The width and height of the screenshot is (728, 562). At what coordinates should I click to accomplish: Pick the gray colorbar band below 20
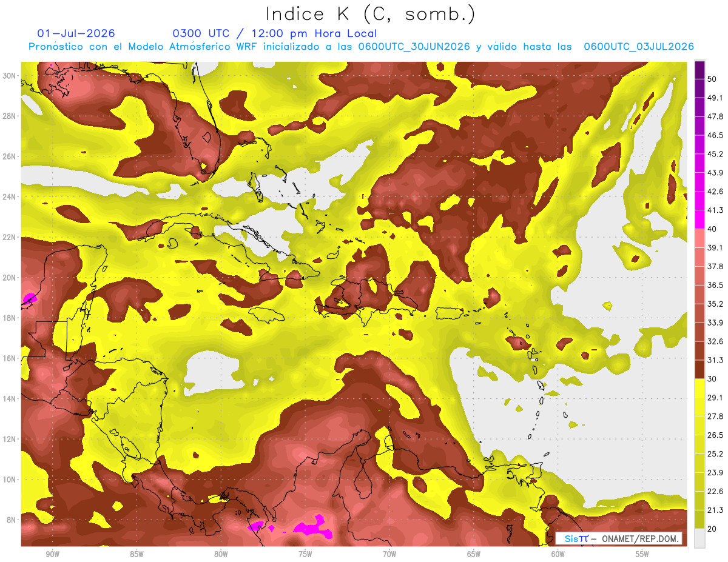[699, 538]
